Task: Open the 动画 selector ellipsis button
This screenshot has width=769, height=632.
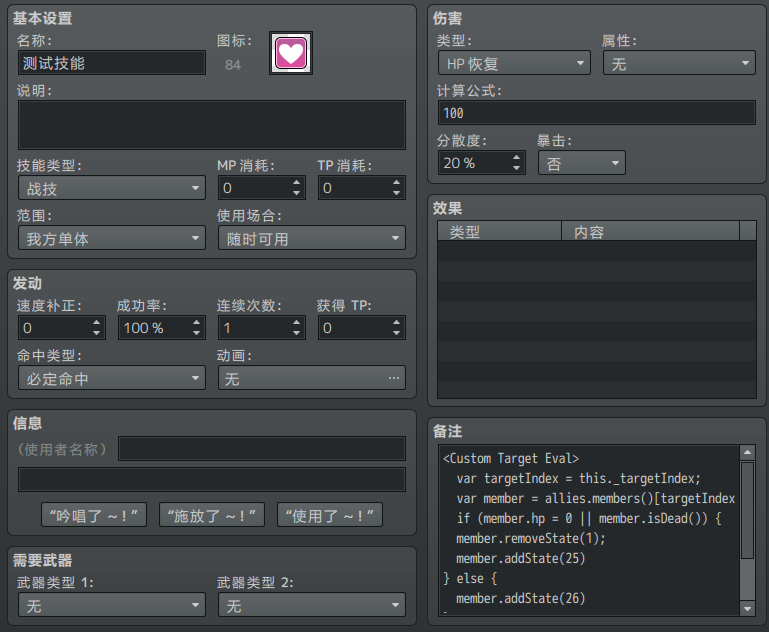Action: [393, 378]
